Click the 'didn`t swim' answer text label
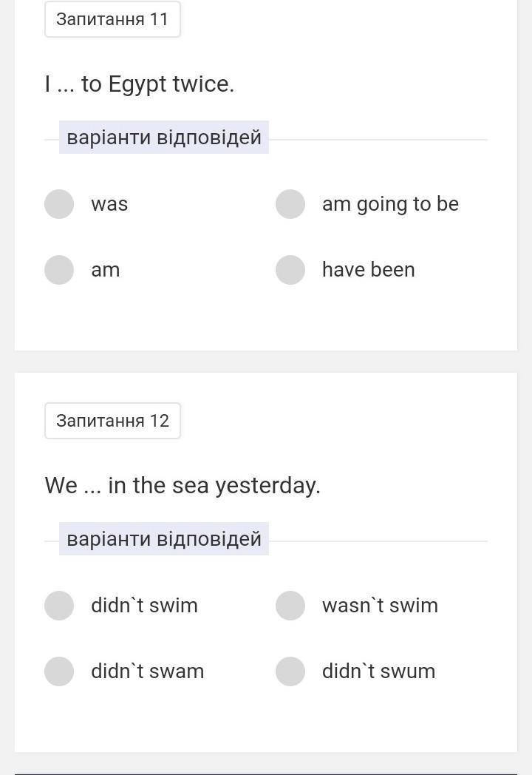 144,606
